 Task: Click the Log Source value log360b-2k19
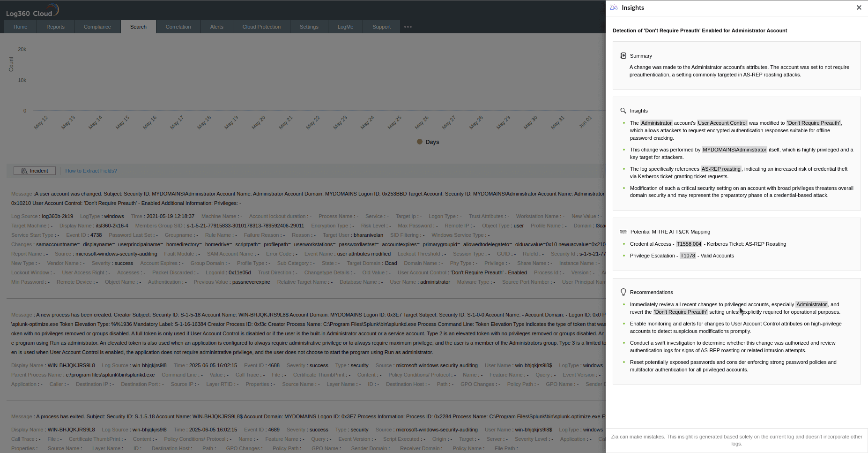point(58,216)
